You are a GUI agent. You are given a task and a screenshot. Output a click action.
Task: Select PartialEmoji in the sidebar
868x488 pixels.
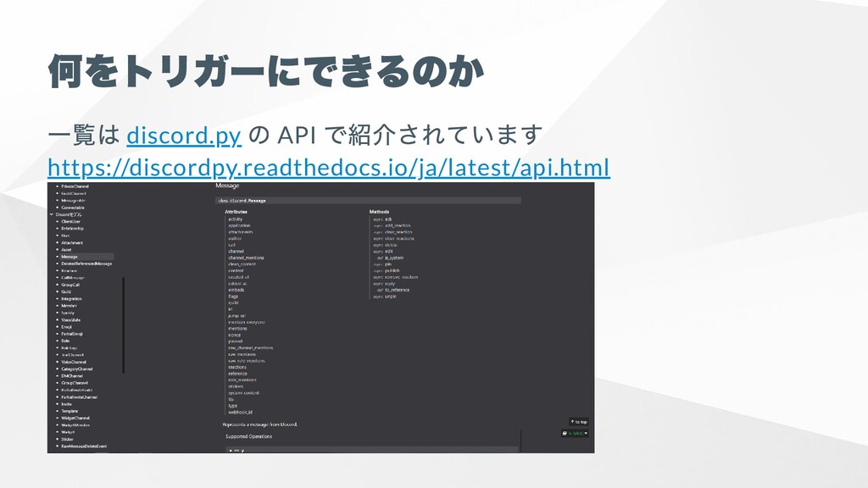pos(72,334)
